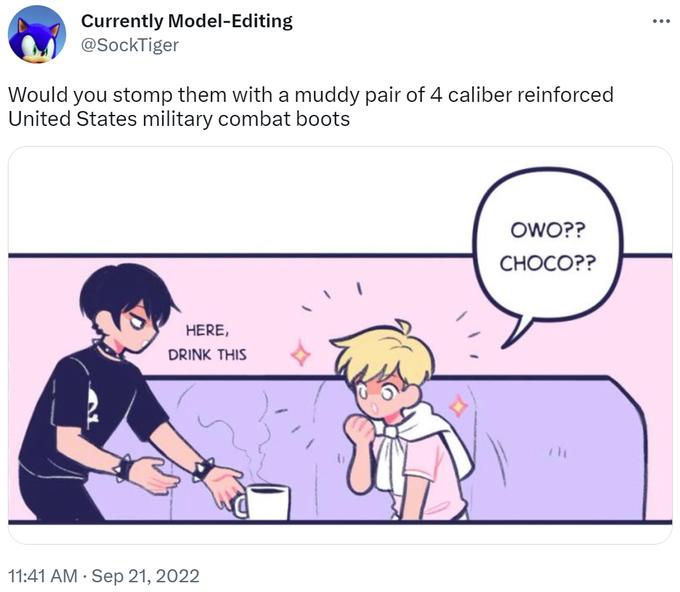Click the sparkle near the white scarf

coord(459,406)
